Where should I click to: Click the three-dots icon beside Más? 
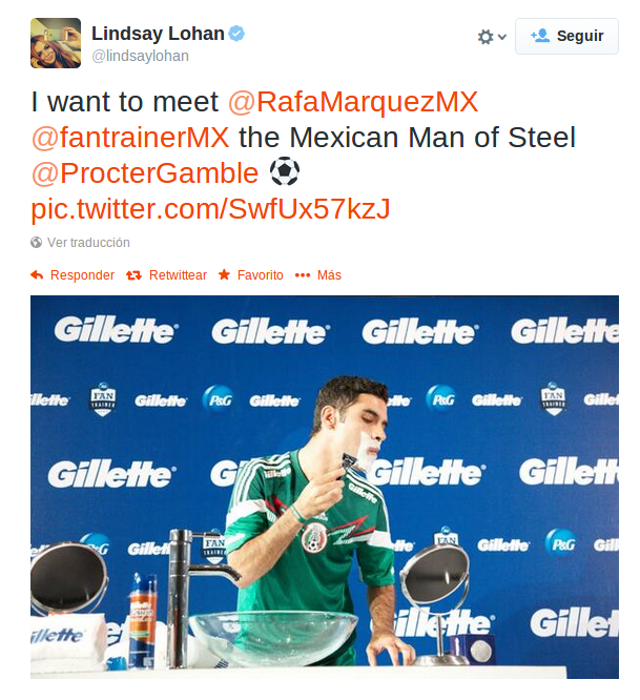click(x=302, y=275)
